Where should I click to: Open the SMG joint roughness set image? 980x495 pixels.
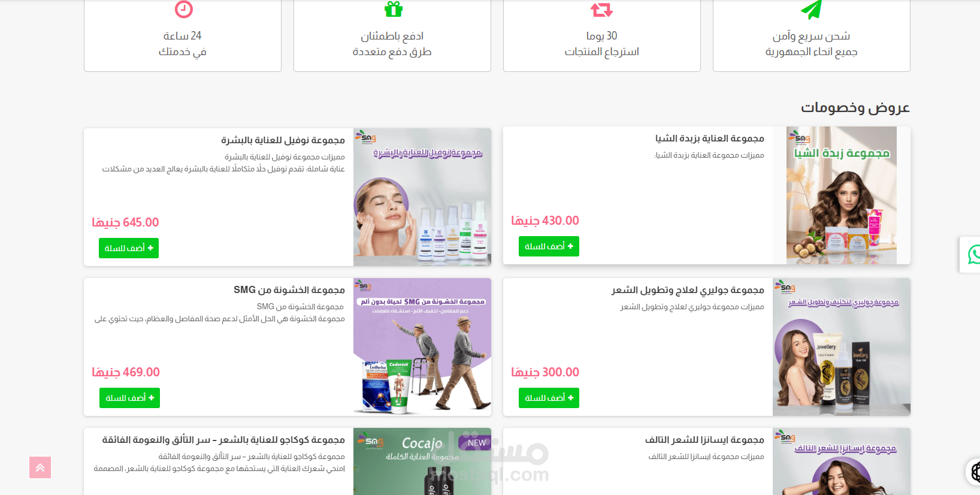pos(422,347)
